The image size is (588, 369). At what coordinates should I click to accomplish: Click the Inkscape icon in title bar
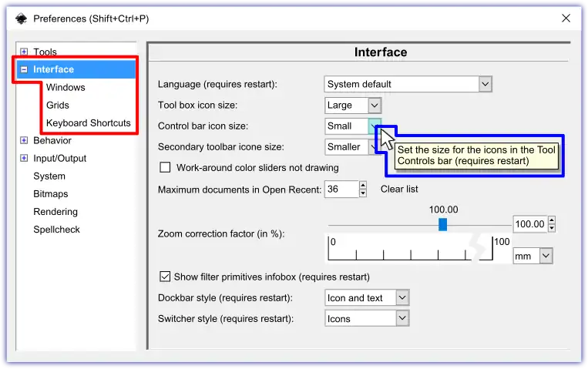(21, 17)
